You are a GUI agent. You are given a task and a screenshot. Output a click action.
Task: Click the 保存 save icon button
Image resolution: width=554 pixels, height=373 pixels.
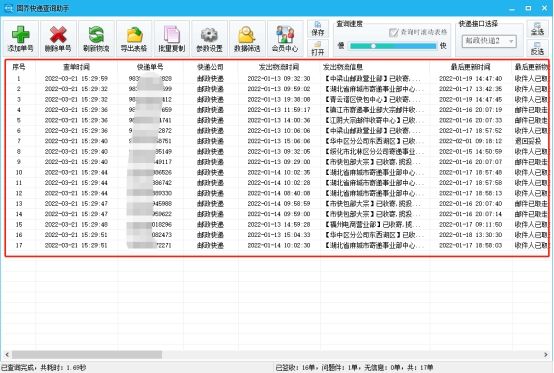318,29
